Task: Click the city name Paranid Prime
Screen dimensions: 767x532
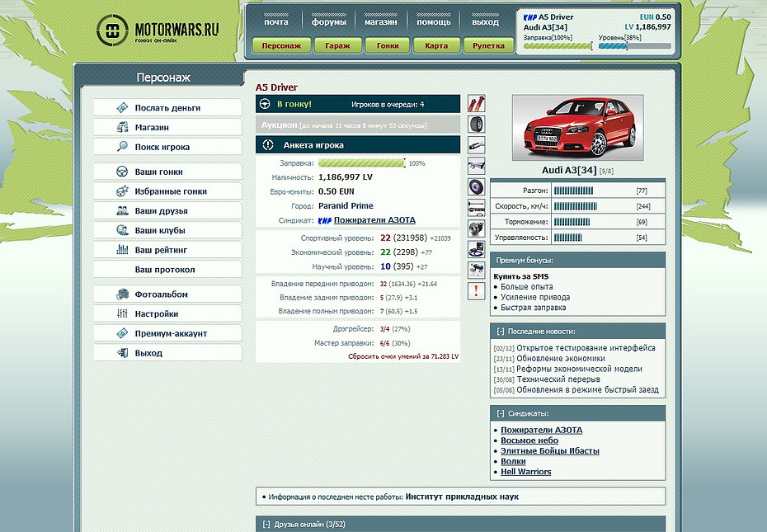Action: pos(346,206)
